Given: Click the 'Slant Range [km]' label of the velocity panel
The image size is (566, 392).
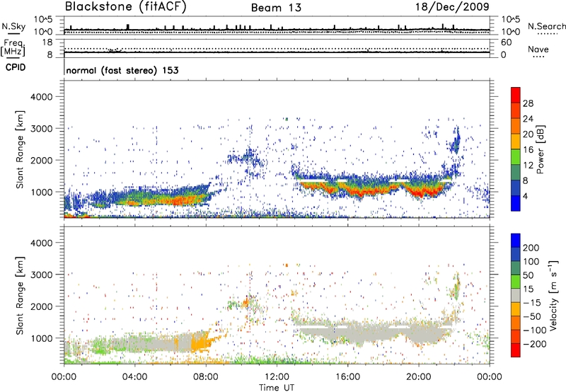Looking at the screenshot, I should (x=20, y=295).
